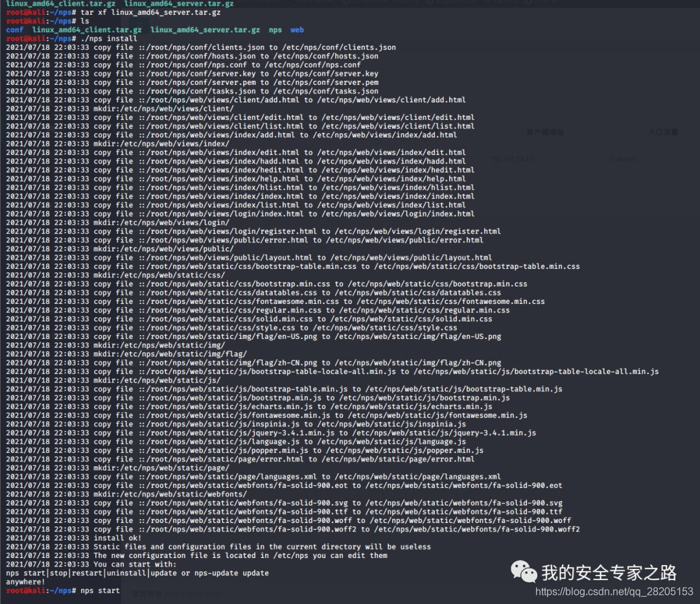
Task: Click the 'nps start' command at the last prompt
Action: (x=100, y=590)
